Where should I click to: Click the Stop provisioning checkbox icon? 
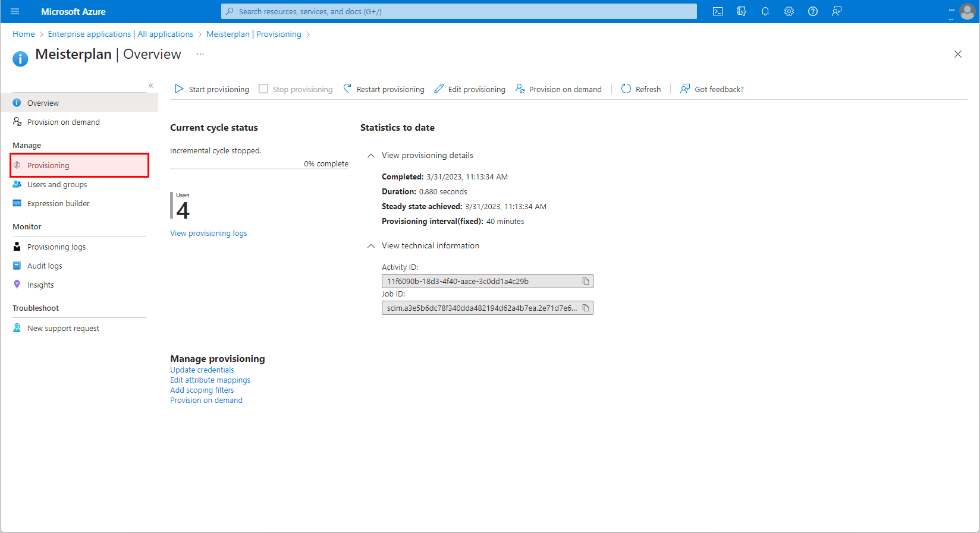coord(263,89)
